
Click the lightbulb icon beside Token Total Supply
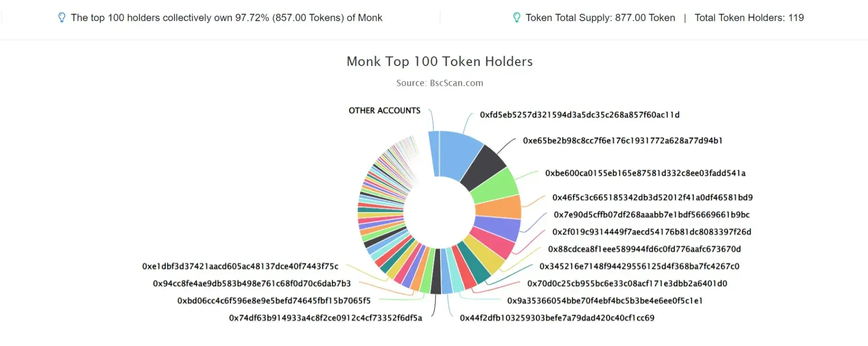click(516, 18)
